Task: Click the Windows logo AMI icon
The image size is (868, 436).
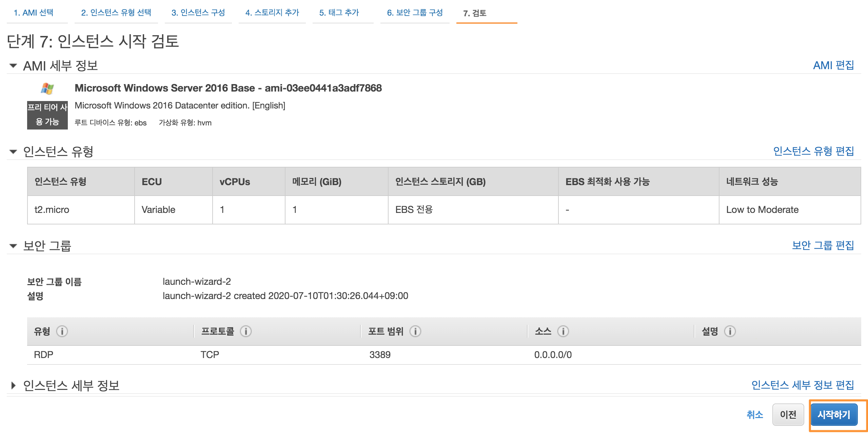Action: click(x=47, y=88)
